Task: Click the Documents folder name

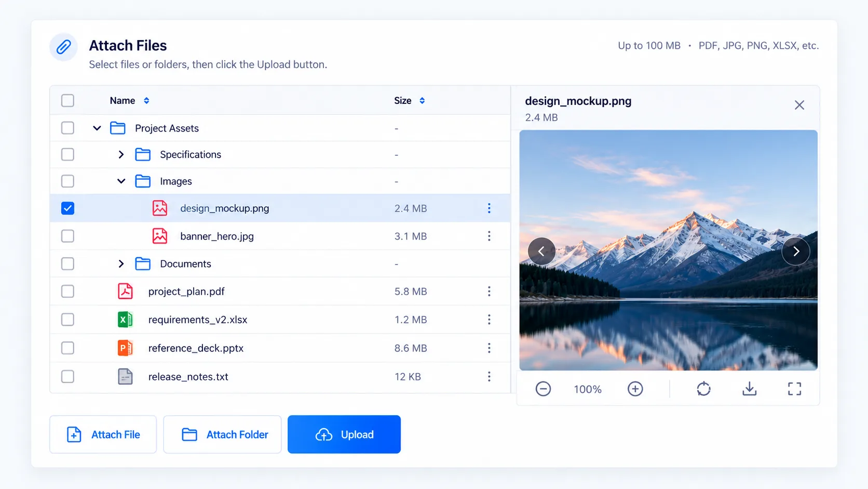Action: tap(185, 263)
